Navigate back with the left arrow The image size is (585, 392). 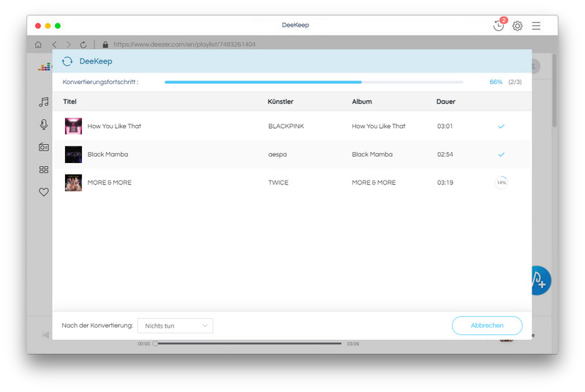[54, 45]
